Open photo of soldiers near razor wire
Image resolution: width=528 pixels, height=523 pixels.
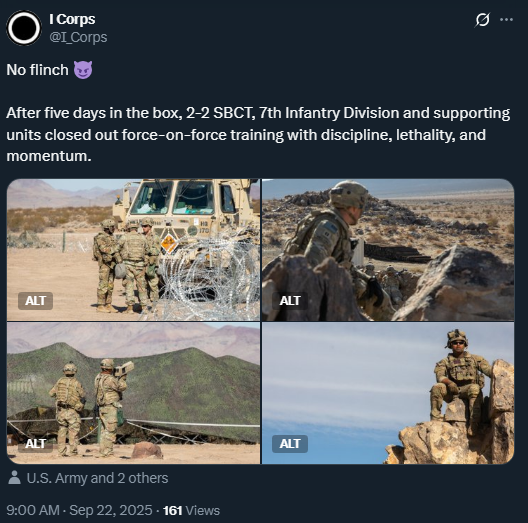[x=133, y=250]
